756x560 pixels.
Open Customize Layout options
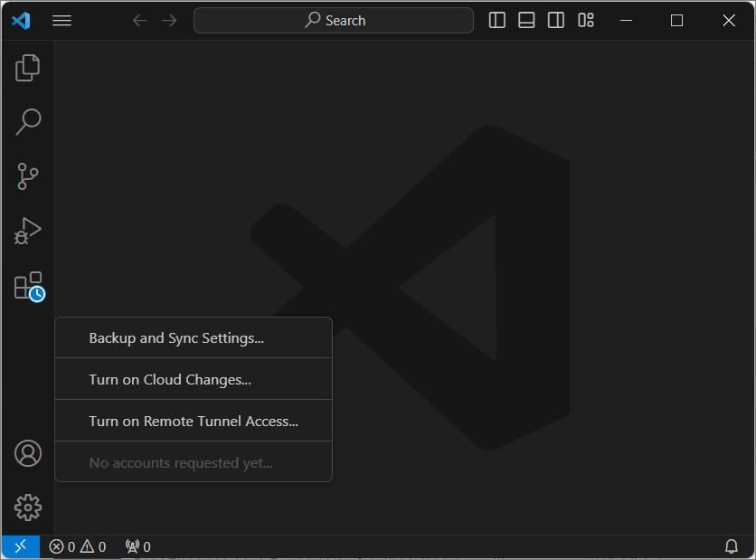[x=586, y=20]
